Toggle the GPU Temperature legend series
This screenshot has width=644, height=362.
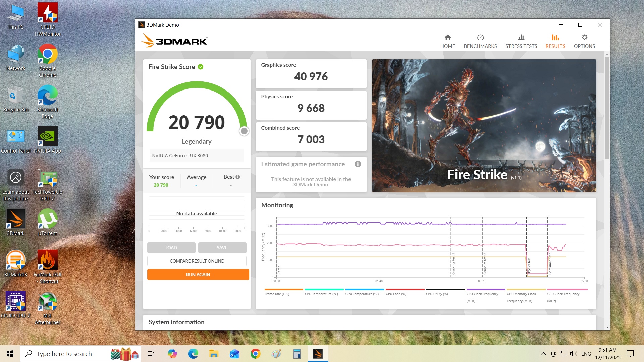pyautogui.click(x=362, y=294)
